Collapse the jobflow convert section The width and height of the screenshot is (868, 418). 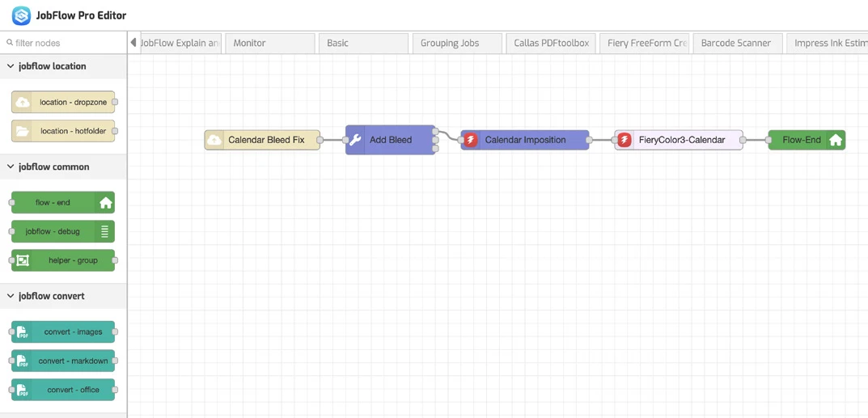63,297
